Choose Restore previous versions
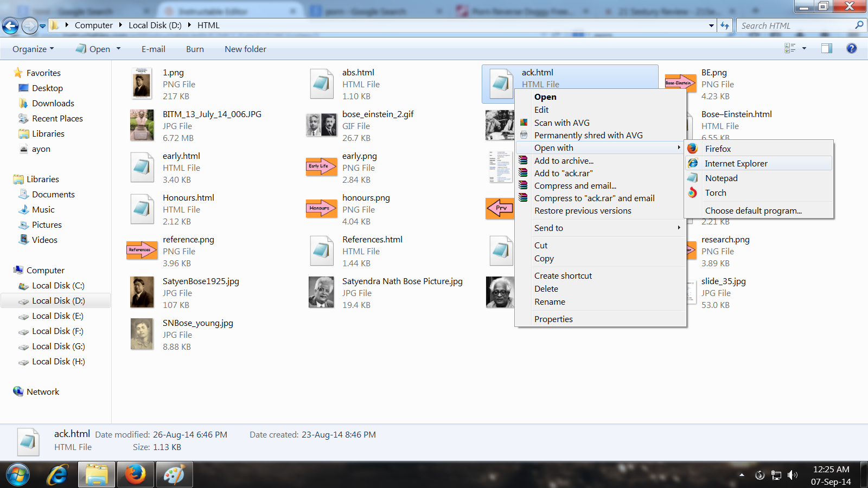868x488 pixels. (x=600, y=210)
